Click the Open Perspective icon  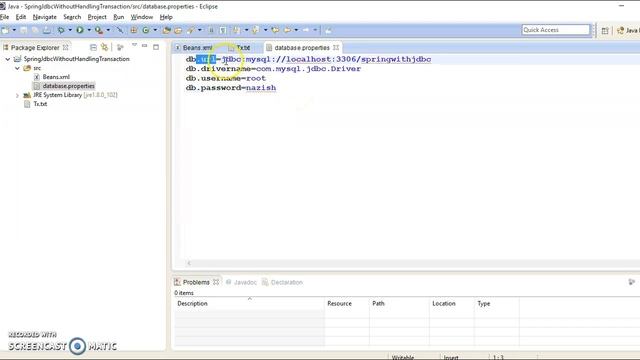(x=605, y=31)
